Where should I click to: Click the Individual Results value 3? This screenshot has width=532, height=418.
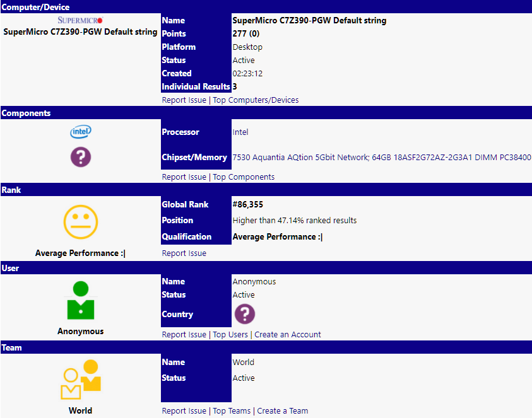tap(235, 87)
